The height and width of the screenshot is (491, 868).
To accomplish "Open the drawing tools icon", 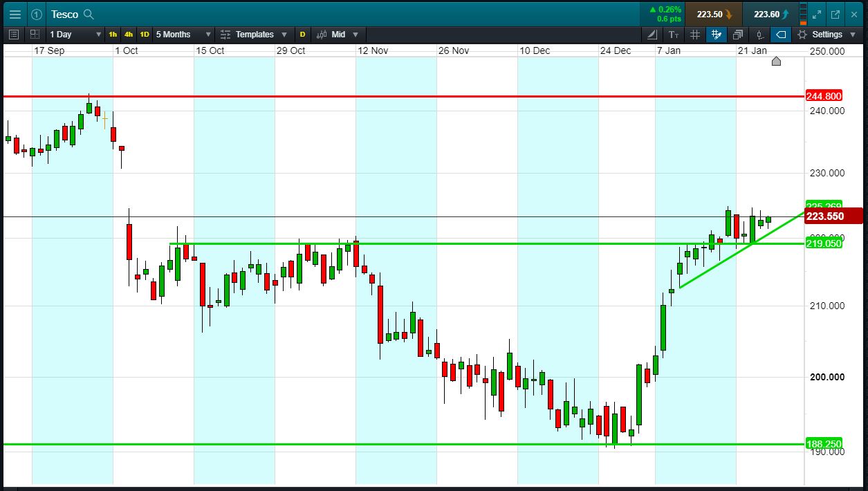I will pyautogui.click(x=653, y=34).
